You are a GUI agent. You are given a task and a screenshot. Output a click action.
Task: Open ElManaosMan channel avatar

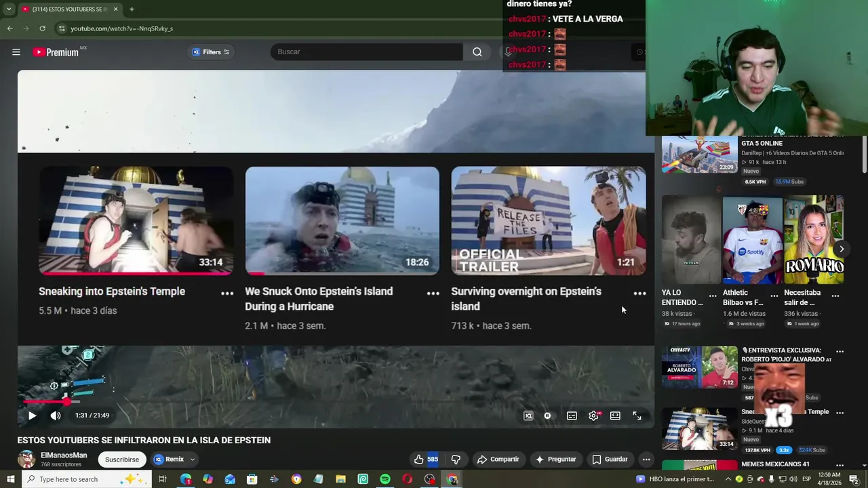click(x=26, y=459)
